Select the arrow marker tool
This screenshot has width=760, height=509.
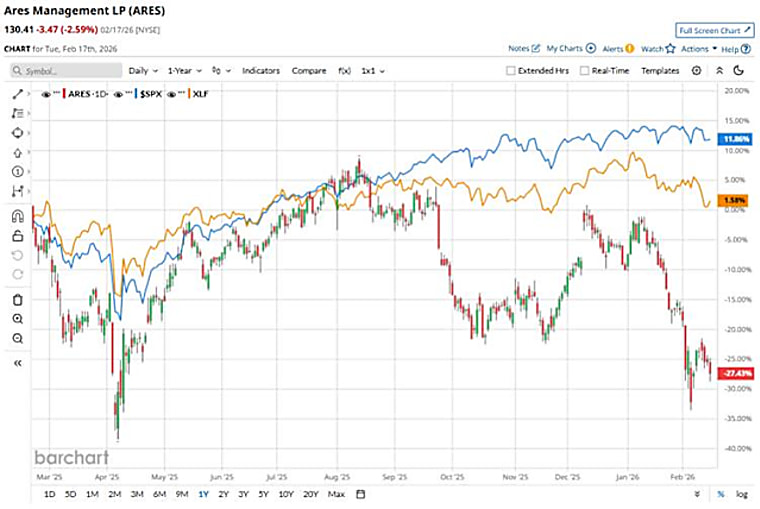(17, 153)
